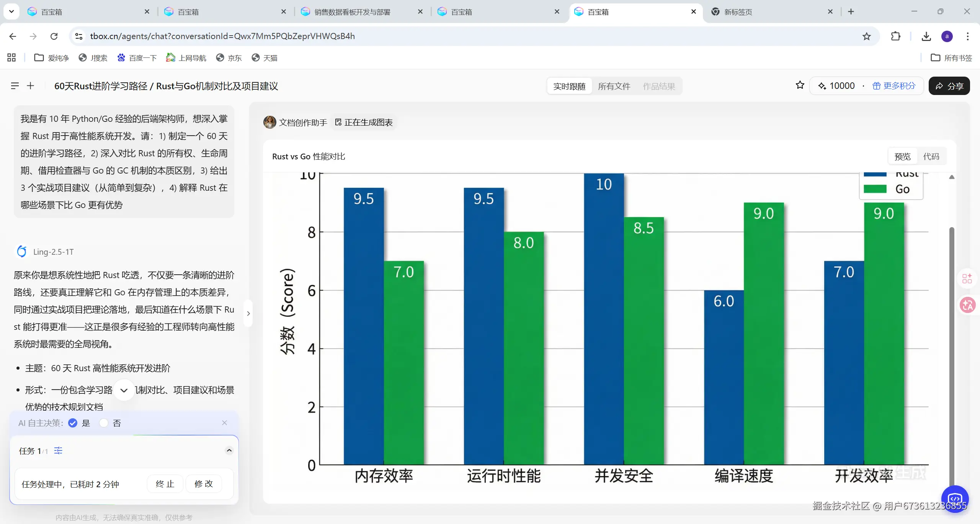The width and height of the screenshot is (980, 524).
Task: Select 是 for AI自主决策
Action: point(73,423)
